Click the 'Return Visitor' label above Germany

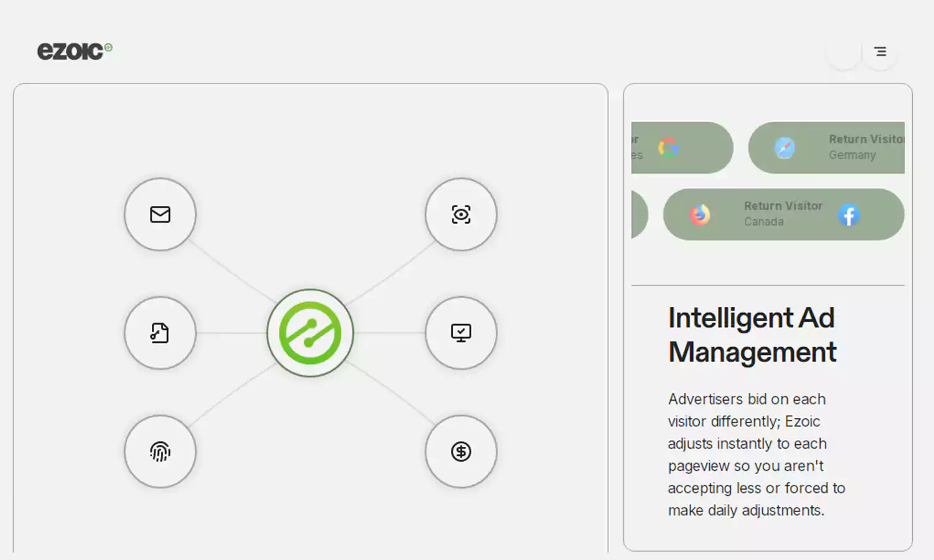[x=866, y=139]
